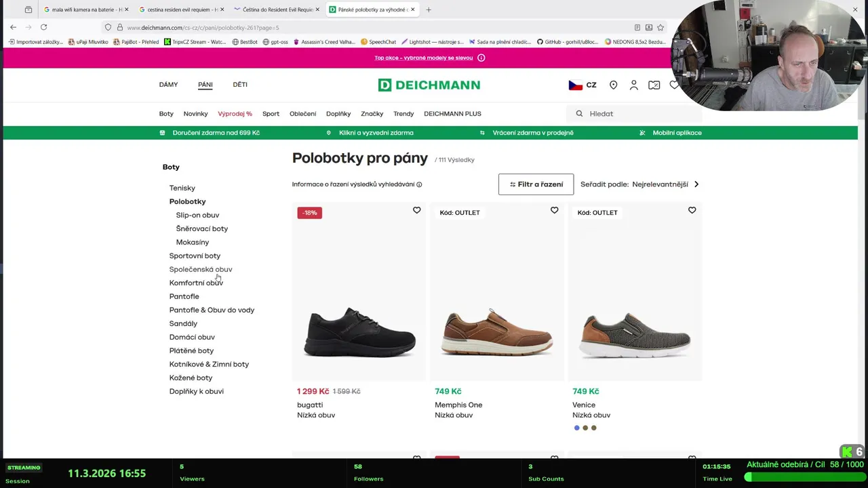Select the DÁMY category tab
This screenshot has width=868, height=488.
pyautogui.click(x=168, y=85)
